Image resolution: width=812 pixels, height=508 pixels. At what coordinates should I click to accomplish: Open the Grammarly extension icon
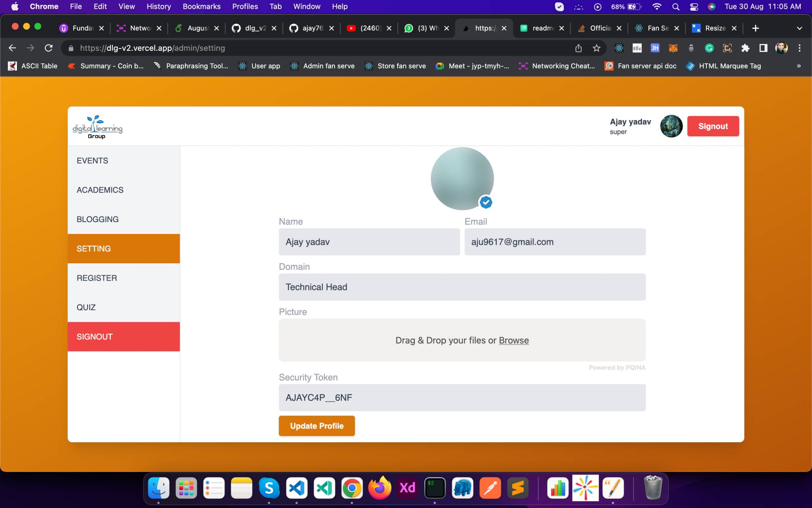click(x=709, y=48)
